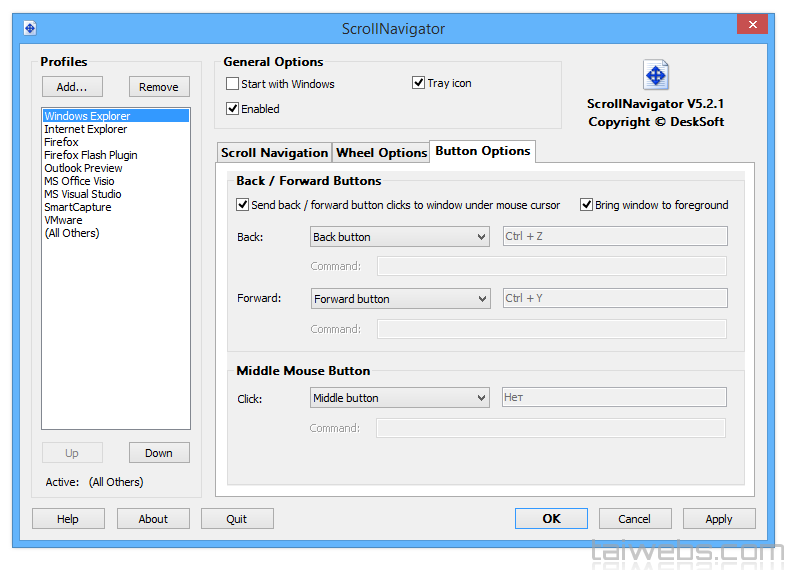Click the ScrollNavigator title bar icon

(x=30, y=28)
